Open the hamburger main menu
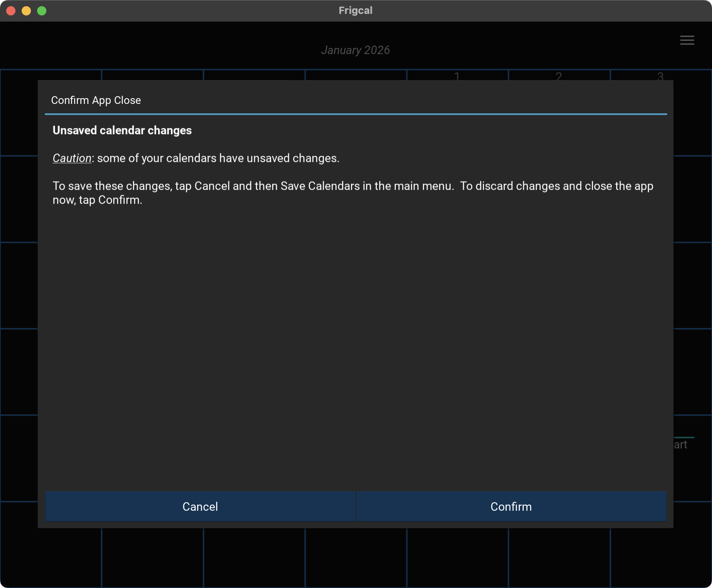 pyautogui.click(x=687, y=40)
